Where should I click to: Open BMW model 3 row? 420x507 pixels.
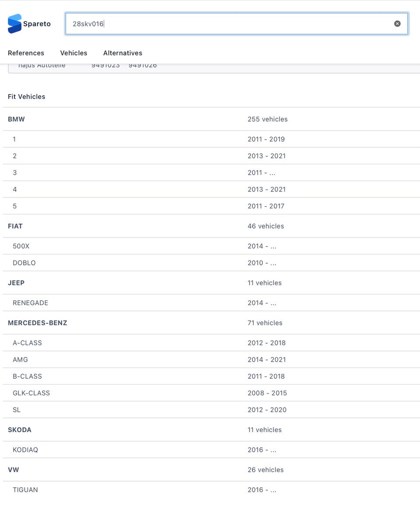pos(211,173)
